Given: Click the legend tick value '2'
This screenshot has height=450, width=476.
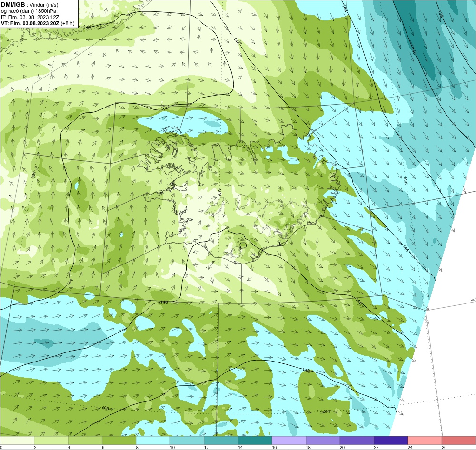Looking at the screenshot, I should coord(35,447).
